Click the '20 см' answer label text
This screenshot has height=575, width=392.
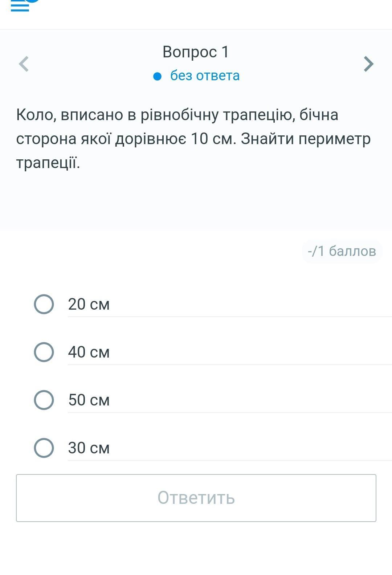pyautogui.click(x=89, y=304)
